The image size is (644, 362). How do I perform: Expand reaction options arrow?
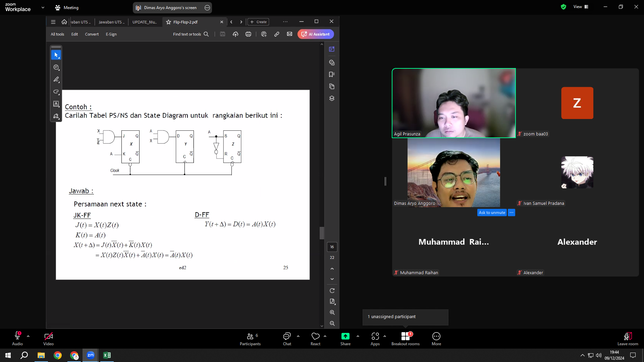click(x=325, y=336)
